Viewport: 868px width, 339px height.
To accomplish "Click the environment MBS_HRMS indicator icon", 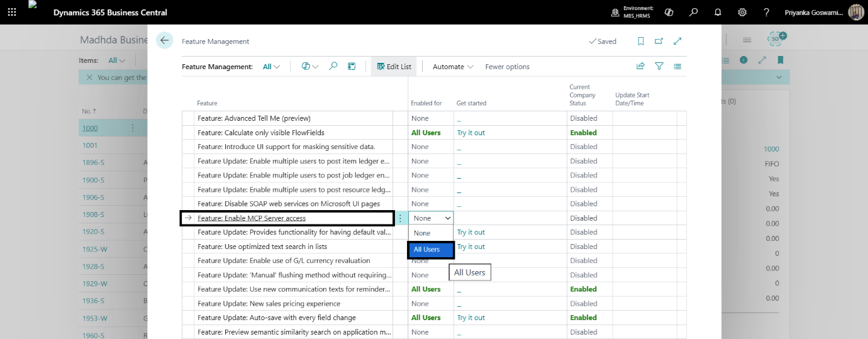I will (615, 12).
